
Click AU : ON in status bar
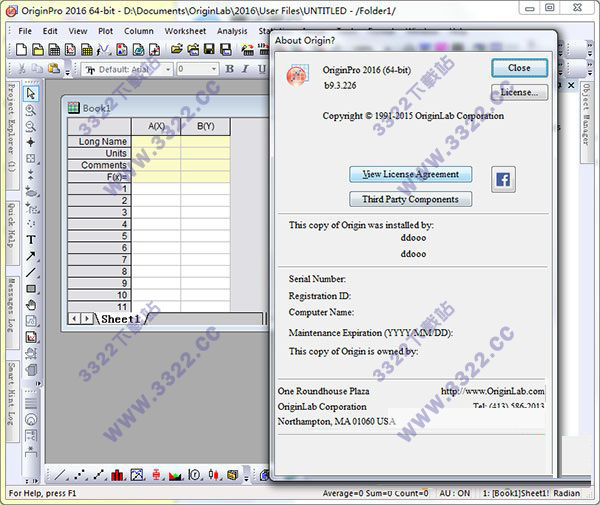point(455,493)
